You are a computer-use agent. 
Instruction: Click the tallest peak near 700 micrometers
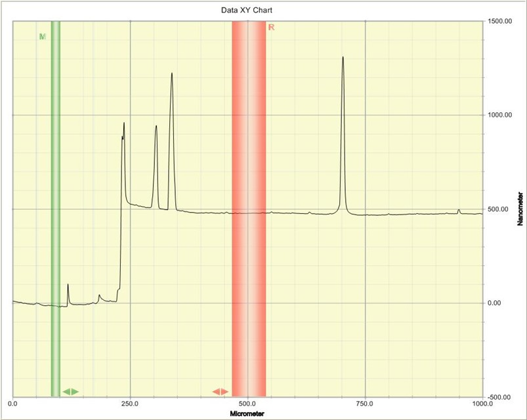(343, 58)
